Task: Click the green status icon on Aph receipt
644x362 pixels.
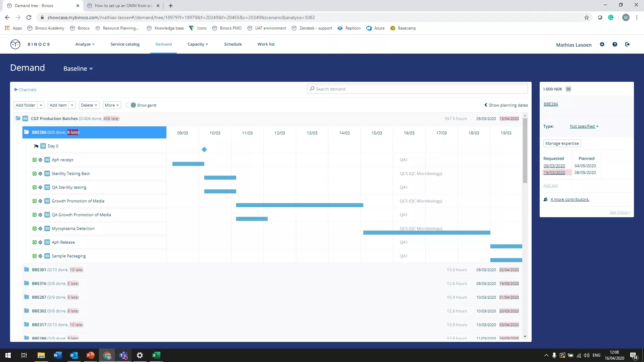Action: 35,160
